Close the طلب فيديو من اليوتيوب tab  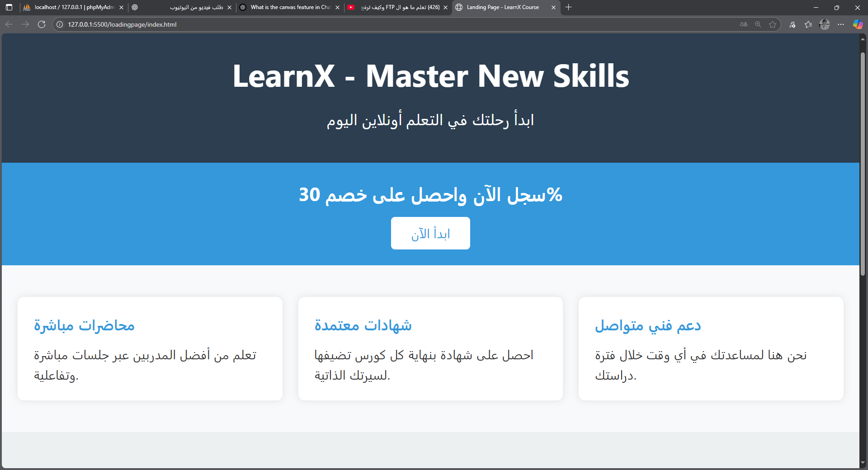[229, 7]
